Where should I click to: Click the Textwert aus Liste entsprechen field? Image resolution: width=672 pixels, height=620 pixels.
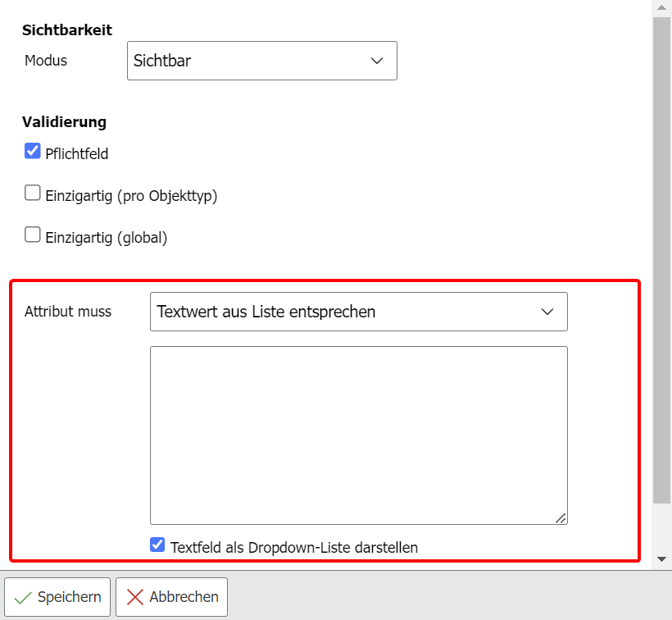[344, 312]
